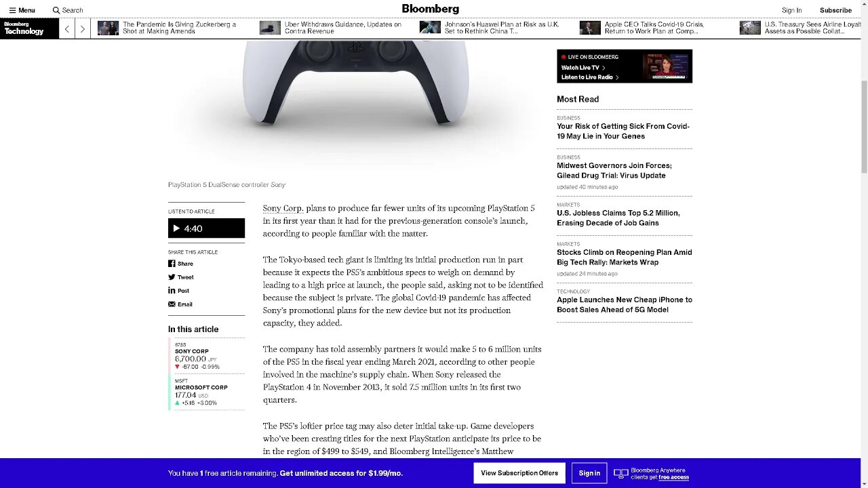Image resolution: width=868 pixels, height=488 pixels.
Task: Open Johnson's Huawei Plan story thumbnail
Action: click(x=430, y=28)
